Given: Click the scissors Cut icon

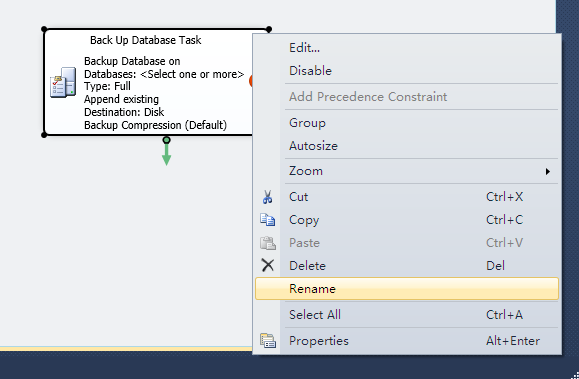Looking at the screenshot, I should pyautogui.click(x=268, y=197).
